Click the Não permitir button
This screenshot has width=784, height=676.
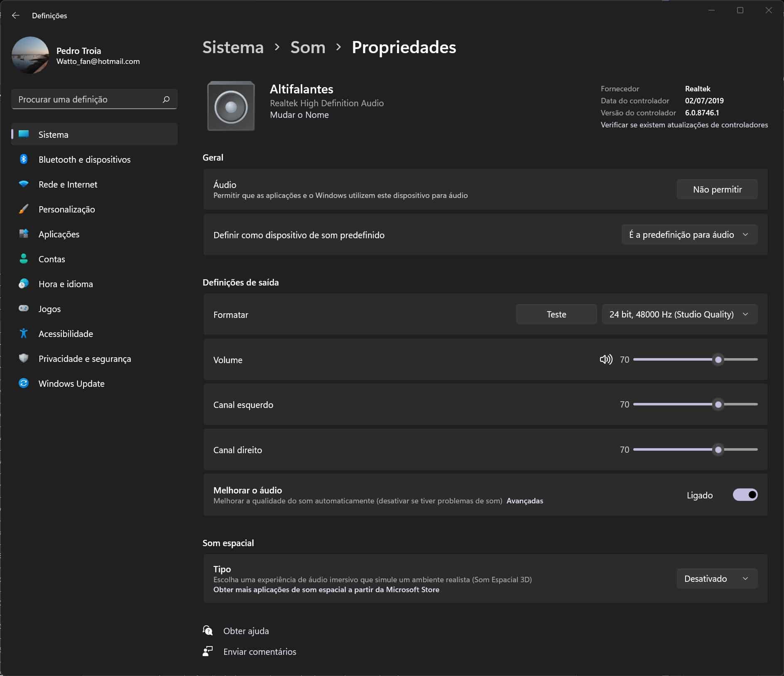[717, 190]
